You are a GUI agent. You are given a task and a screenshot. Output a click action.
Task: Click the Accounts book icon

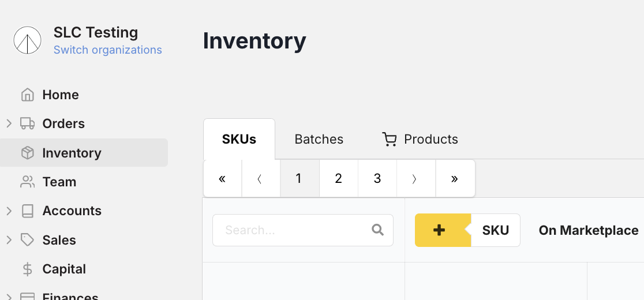pos(27,211)
